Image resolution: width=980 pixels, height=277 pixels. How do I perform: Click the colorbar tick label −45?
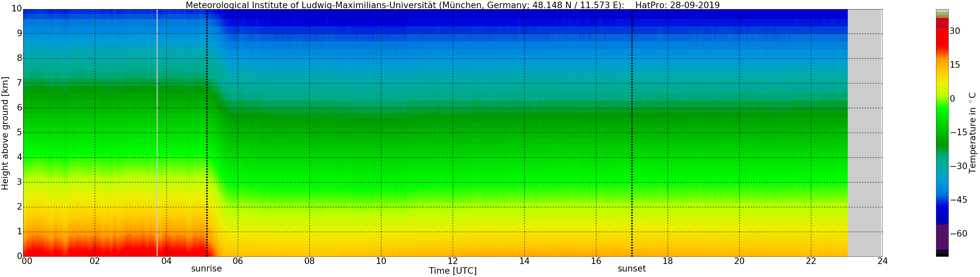coord(958,200)
